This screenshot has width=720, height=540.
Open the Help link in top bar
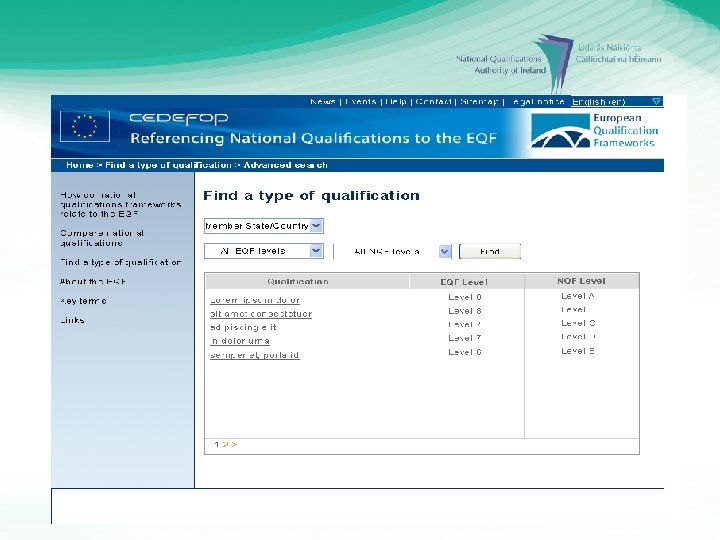[x=396, y=101]
